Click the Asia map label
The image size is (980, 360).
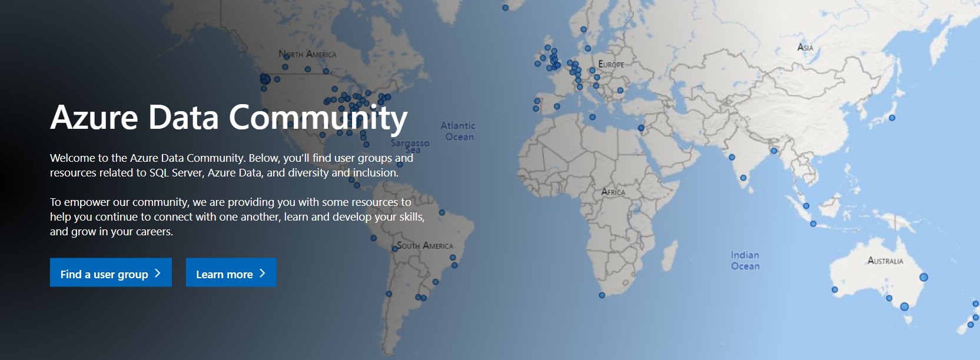[x=805, y=47]
